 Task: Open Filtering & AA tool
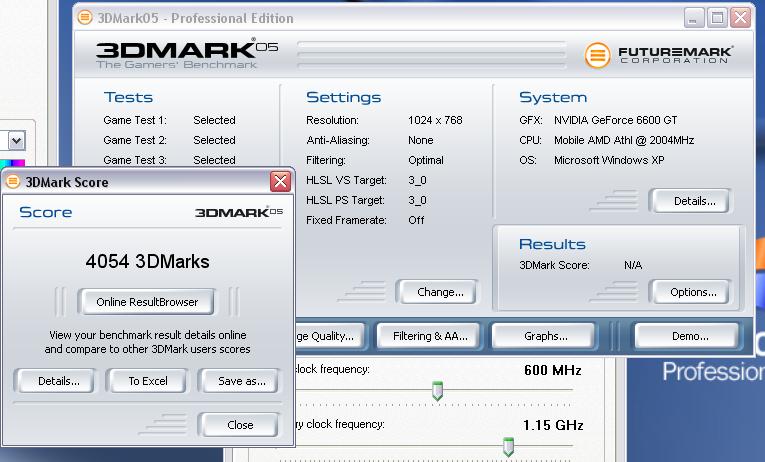[430, 336]
